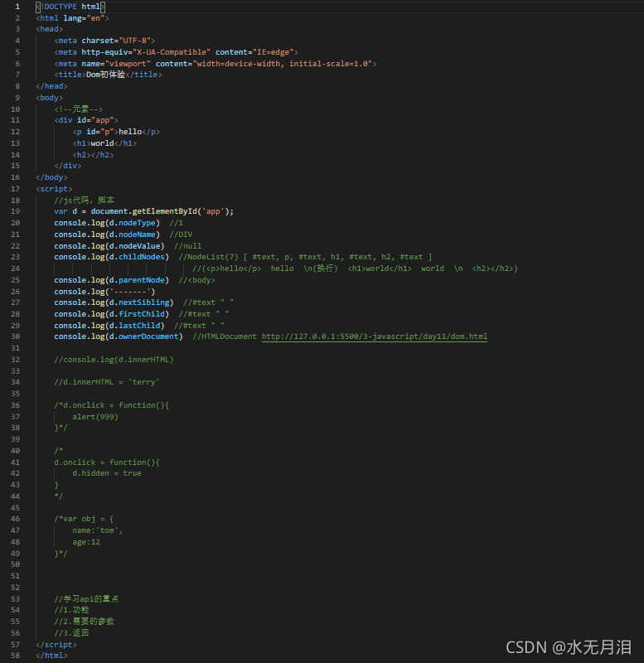This screenshot has height=663, width=644.
Task: Click console.log(d.parentNode) statement
Action: tap(112, 280)
